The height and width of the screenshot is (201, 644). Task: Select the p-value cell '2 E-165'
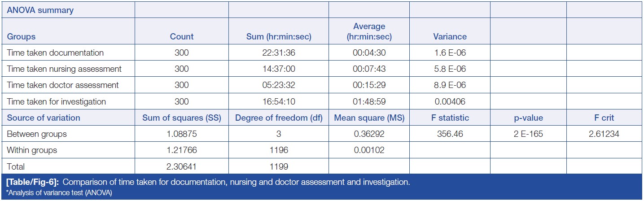(528, 134)
